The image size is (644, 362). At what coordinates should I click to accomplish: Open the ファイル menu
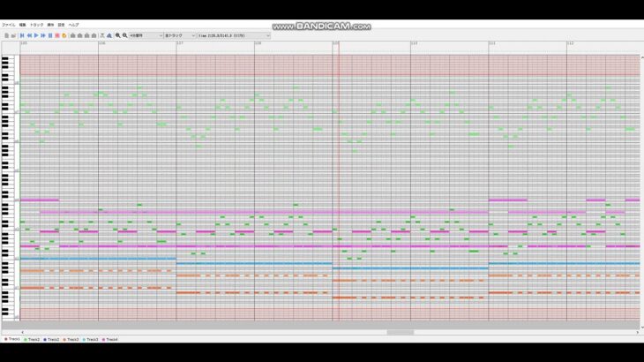9,25
